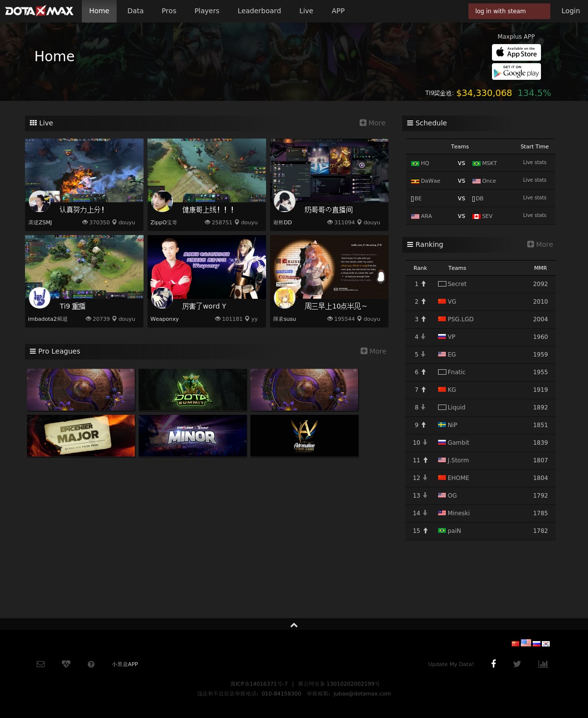This screenshot has height=718, width=588.
Task: Open the Dota Summit league banner
Action: (x=193, y=390)
